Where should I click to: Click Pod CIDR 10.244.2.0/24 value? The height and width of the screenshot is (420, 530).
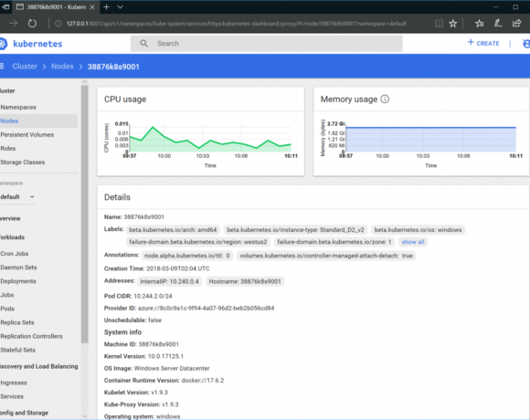pyautogui.click(x=153, y=296)
